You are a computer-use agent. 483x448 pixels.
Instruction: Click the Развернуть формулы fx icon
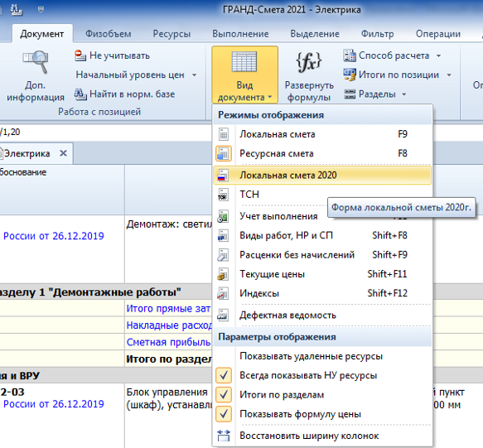309,62
